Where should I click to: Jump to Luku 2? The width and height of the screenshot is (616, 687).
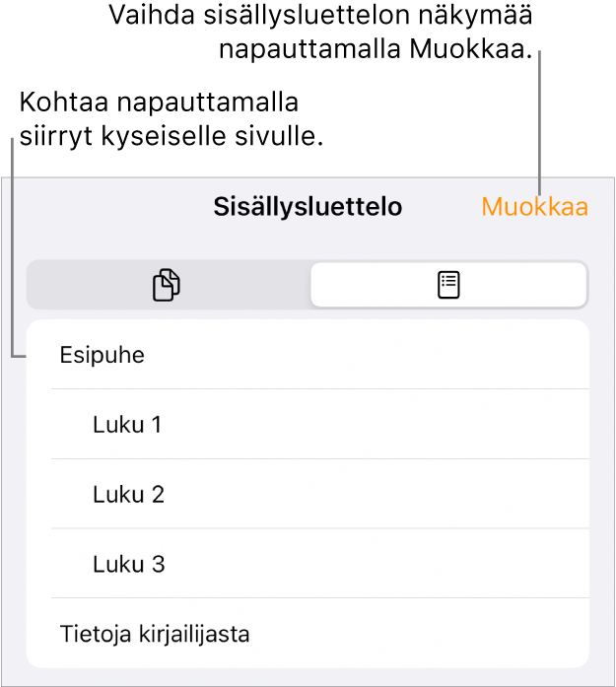(128, 495)
